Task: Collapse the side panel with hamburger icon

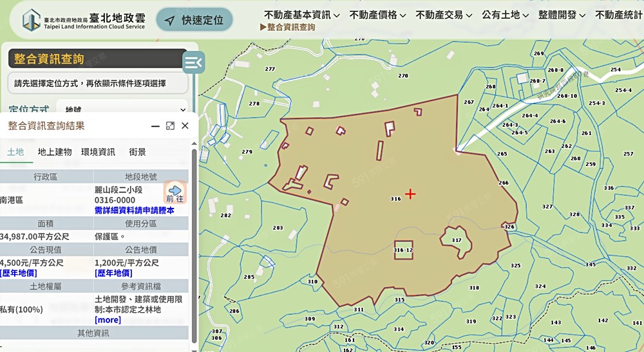Action: pyautogui.click(x=193, y=62)
